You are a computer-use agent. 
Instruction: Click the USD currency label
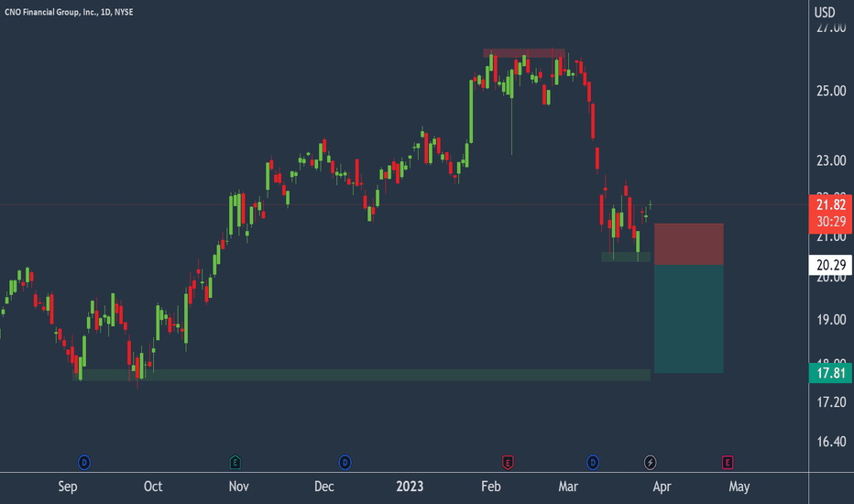pos(825,13)
